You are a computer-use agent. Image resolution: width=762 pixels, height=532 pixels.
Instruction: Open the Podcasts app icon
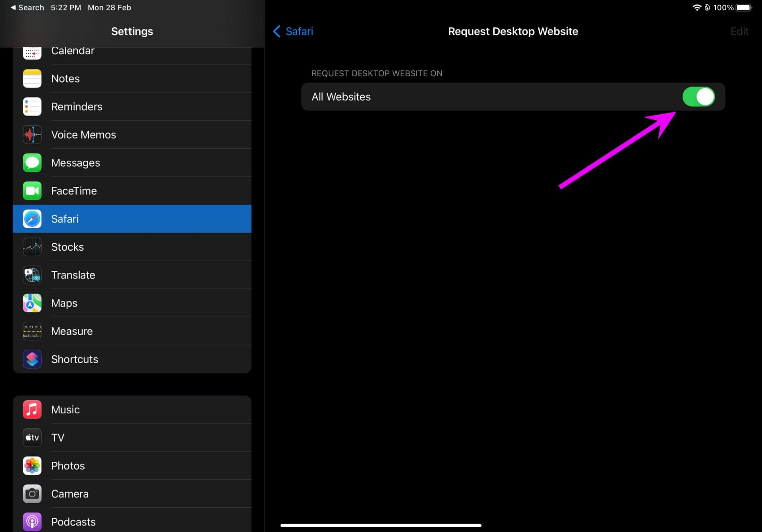pos(32,522)
